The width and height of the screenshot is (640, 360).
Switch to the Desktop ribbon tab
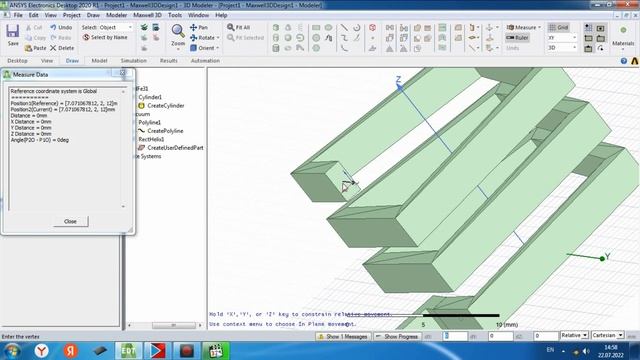point(17,60)
